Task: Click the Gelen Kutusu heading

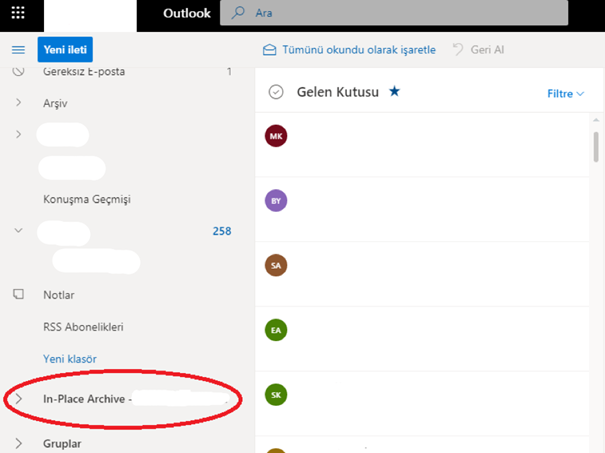Action: point(338,92)
